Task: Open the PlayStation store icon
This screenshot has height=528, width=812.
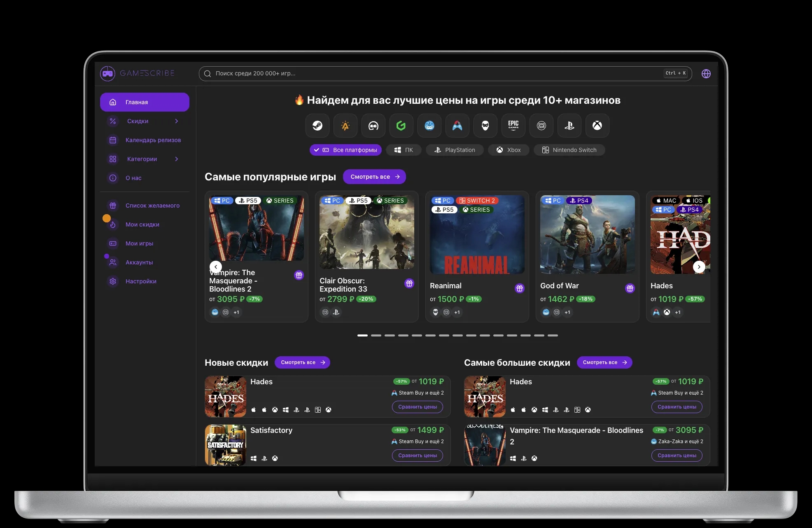Action: click(x=569, y=126)
